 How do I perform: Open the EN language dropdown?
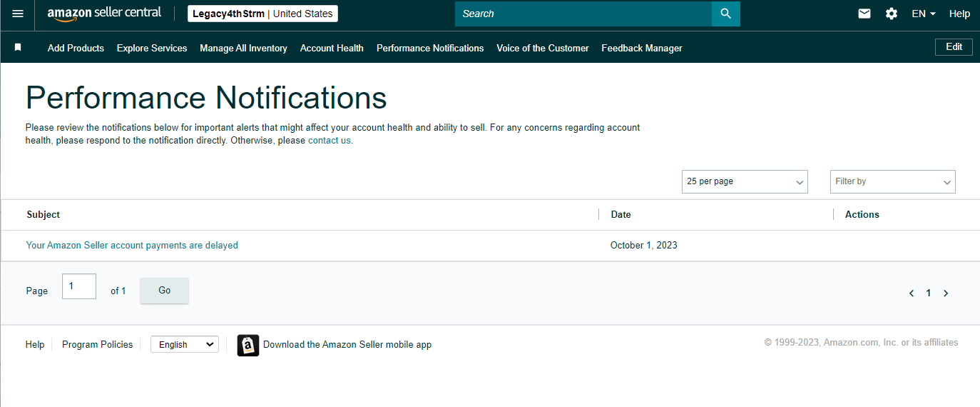click(924, 14)
